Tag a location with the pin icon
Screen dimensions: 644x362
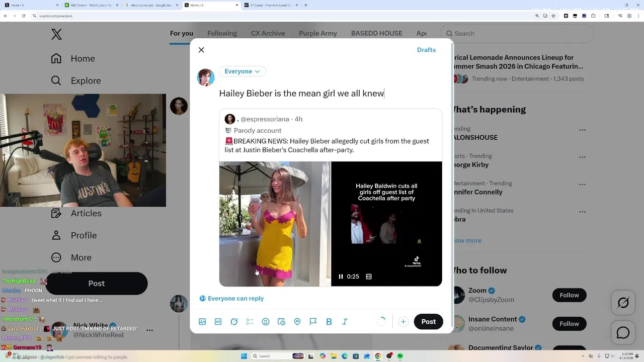click(297, 322)
